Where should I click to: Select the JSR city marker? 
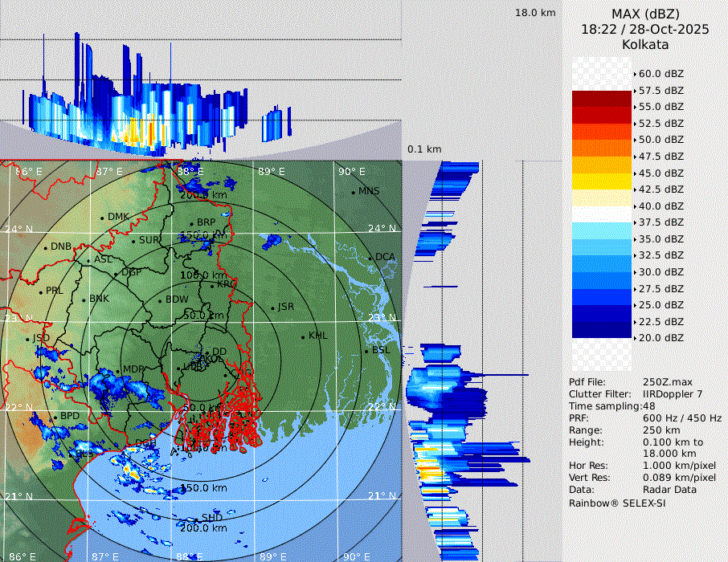[272, 307]
